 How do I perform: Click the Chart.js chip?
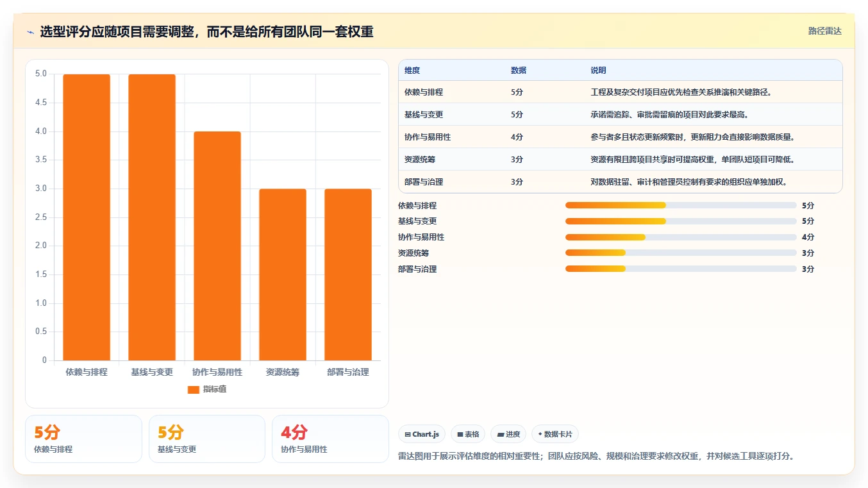422,434
